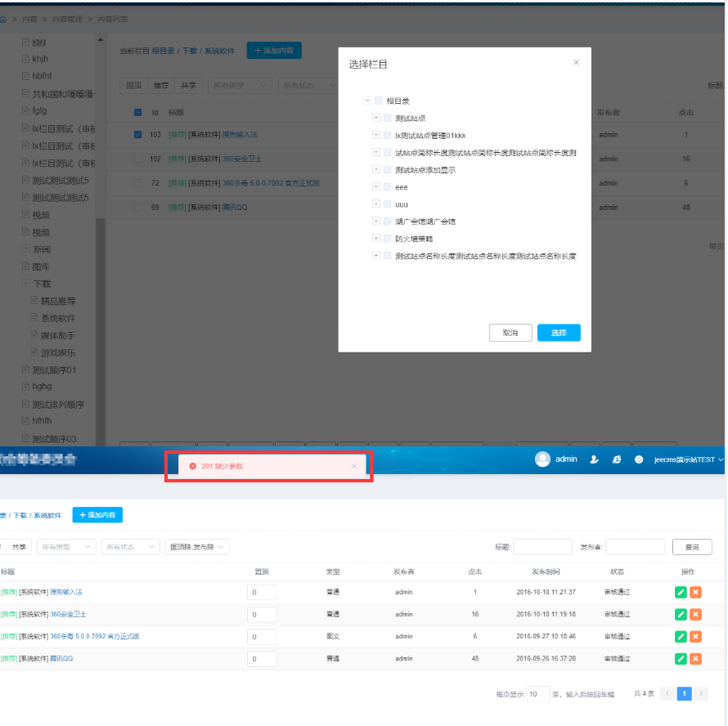The height and width of the screenshot is (726, 728).
Task: Check the 测试站点 checkbox in the dialog
Action: point(387,118)
